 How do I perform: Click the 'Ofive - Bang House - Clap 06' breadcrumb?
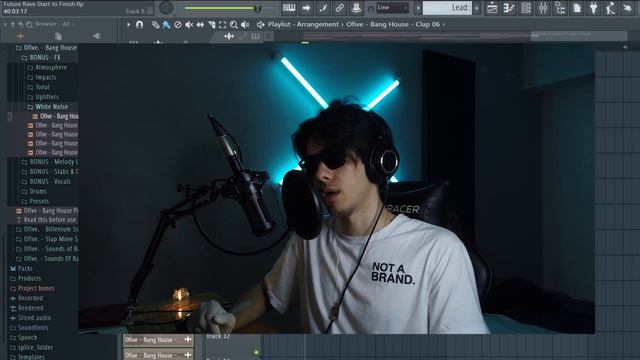pos(393,24)
